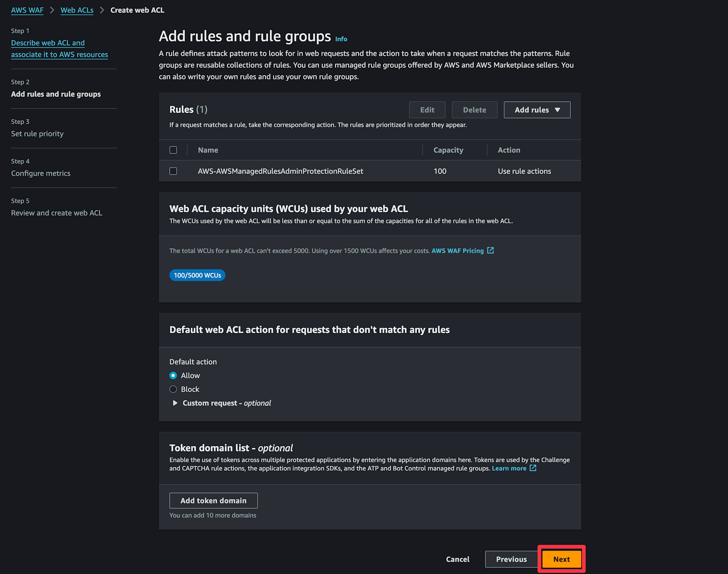The height and width of the screenshot is (574, 728).
Task: Open the Add rules dropdown
Action: click(537, 110)
